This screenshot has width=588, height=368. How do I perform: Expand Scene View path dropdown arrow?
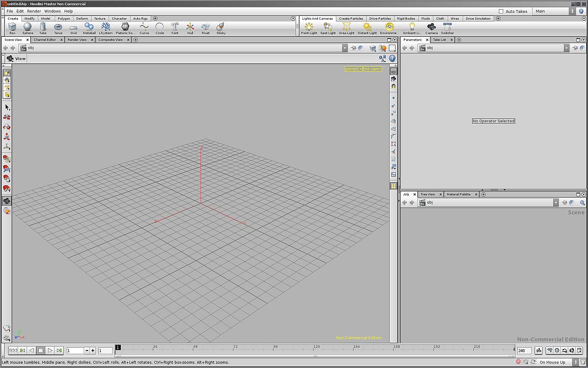(x=345, y=48)
